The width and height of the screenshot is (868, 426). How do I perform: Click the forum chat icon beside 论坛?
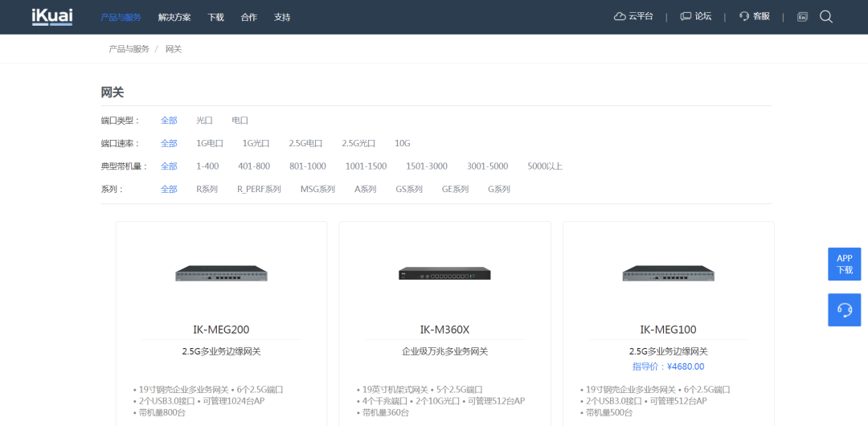[686, 17]
